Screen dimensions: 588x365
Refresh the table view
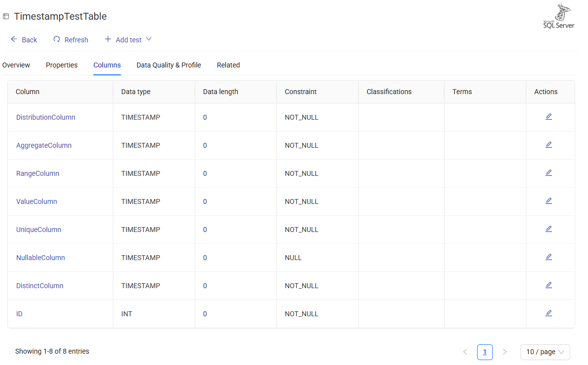pos(71,40)
